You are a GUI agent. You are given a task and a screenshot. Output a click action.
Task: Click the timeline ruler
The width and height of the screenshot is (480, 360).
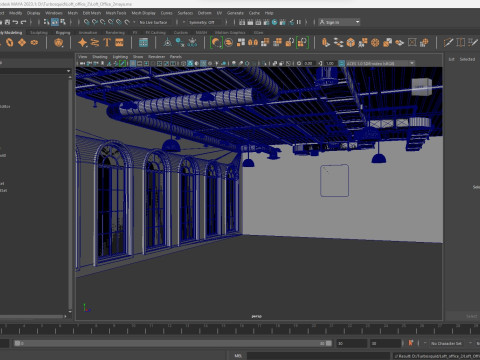240,329
